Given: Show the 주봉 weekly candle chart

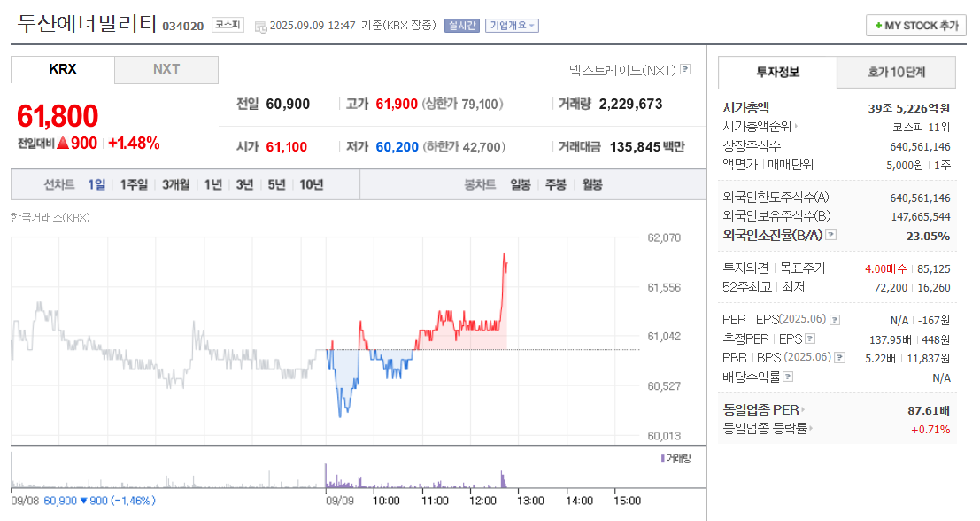Looking at the screenshot, I should 556,184.
